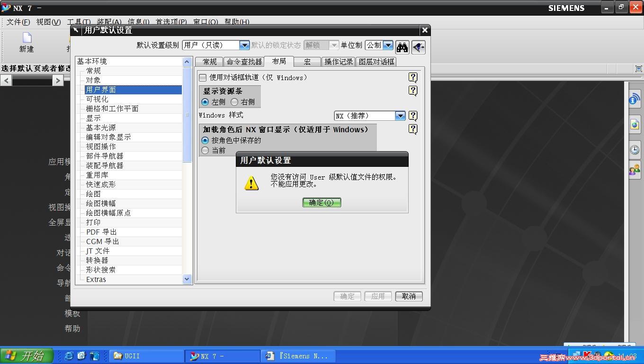Switch to the UGII taskbar window
The image size is (644, 364).
tap(147, 356)
